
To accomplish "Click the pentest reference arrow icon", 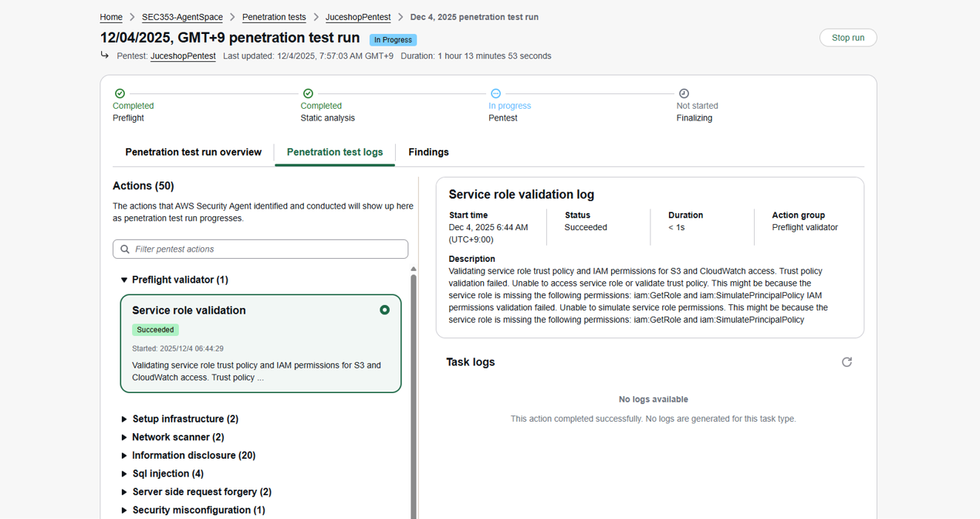I will pyautogui.click(x=105, y=55).
